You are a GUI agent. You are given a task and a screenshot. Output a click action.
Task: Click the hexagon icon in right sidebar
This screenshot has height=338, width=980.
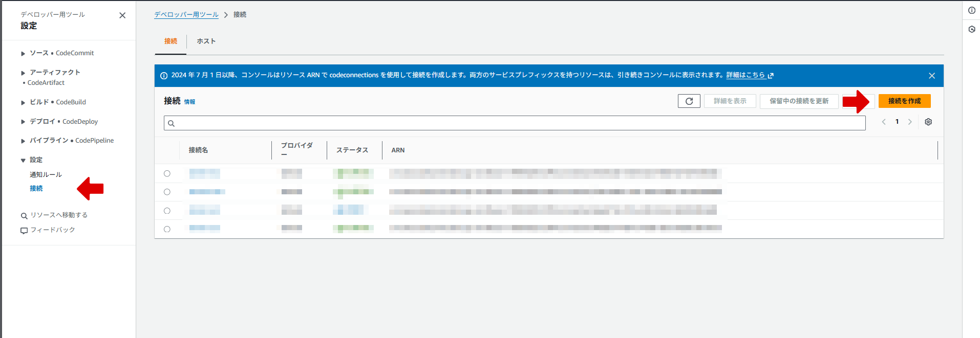click(x=971, y=29)
